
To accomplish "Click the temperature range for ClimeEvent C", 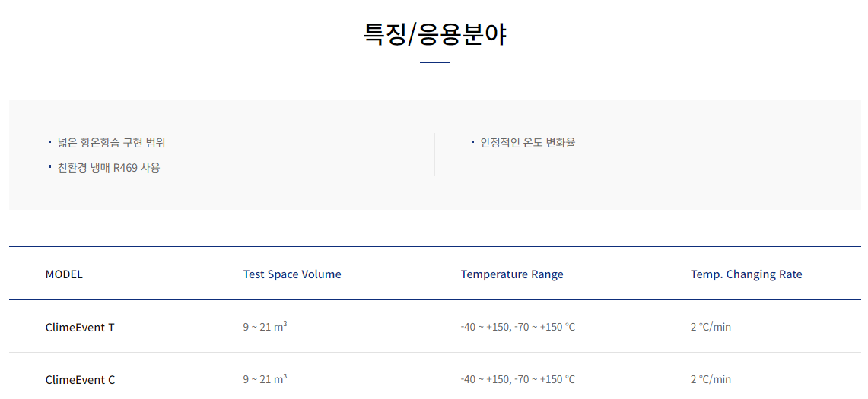I will pyautogui.click(x=517, y=379).
